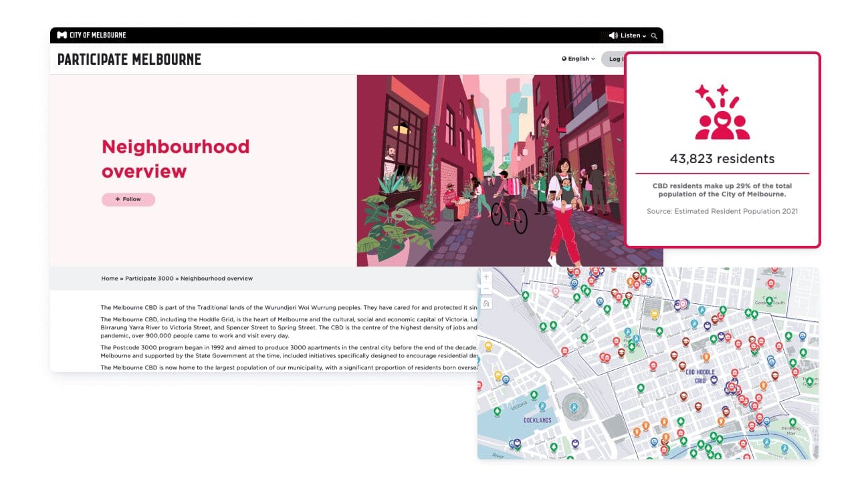The width and height of the screenshot is (868, 487).
Task: Select the green tree pin in Carlton Gardens South
Action: click(x=770, y=302)
